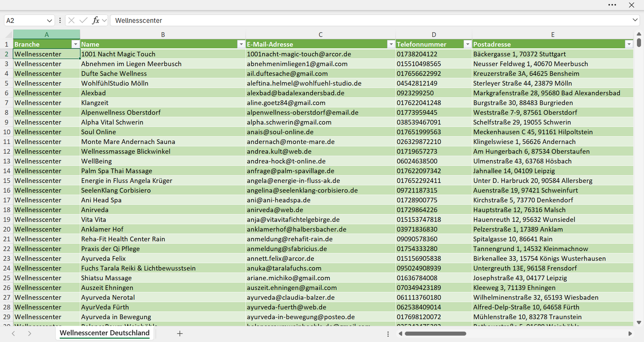This screenshot has height=342, width=644.
Task: Expand the Name Box dropdown arrow
Action: pyautogui.click(x=49, y=20)
